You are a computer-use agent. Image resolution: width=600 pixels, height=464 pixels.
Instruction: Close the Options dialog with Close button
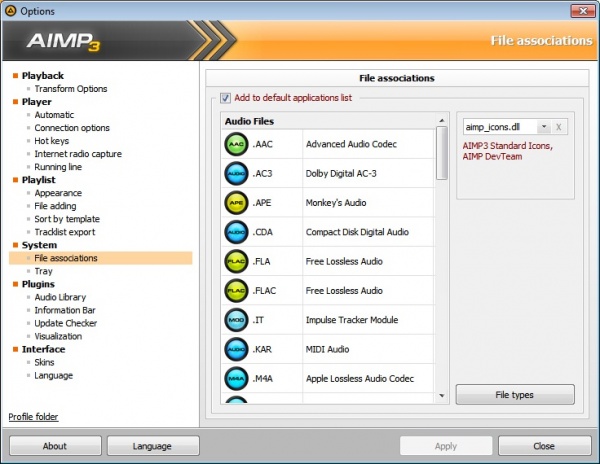coord(544,446)
